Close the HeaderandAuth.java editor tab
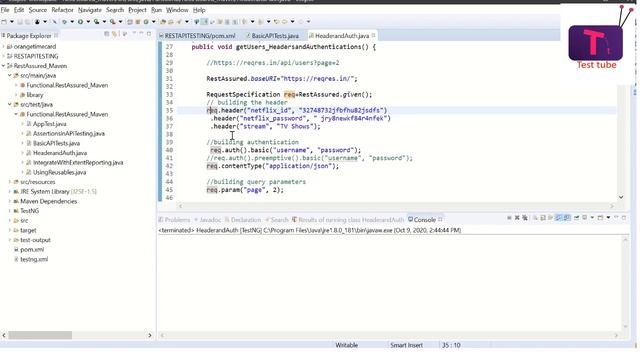 tap(373, 36)
